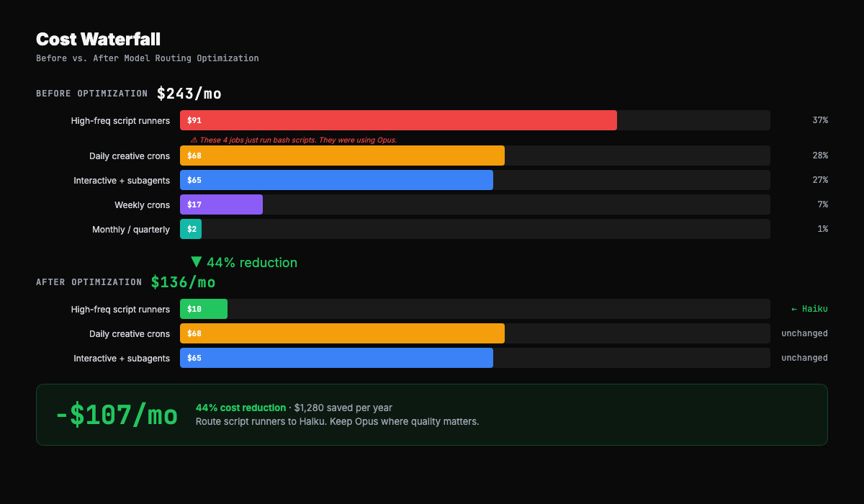Click 'unchanged' beside the After Interactive + subagents bar
The width and height of the screenshot is (864, 504).
pos(804,358)
